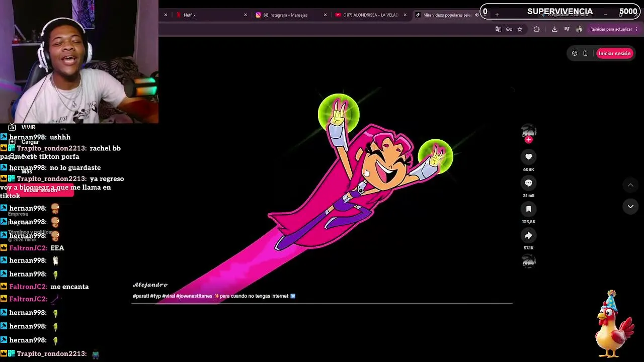The image size is (644, 362).
Task: Click the red Iniciar sesión button in the sidebar
Action: click(39, 190)
